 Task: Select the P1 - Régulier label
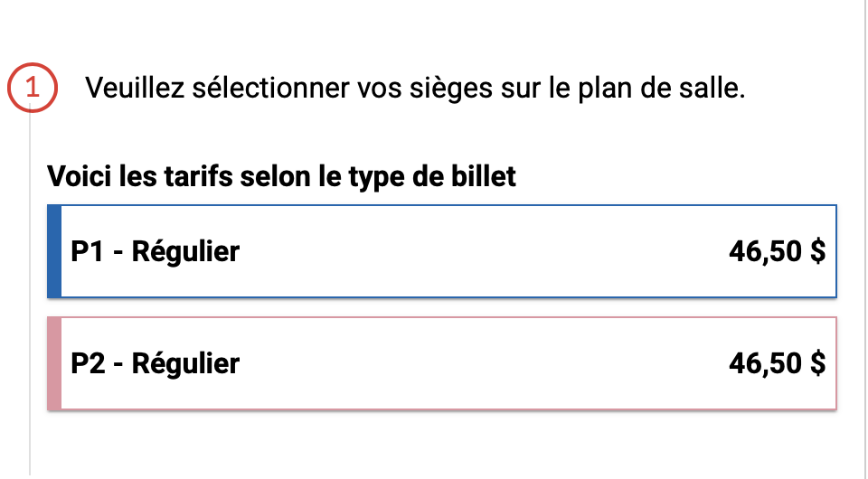155,251
